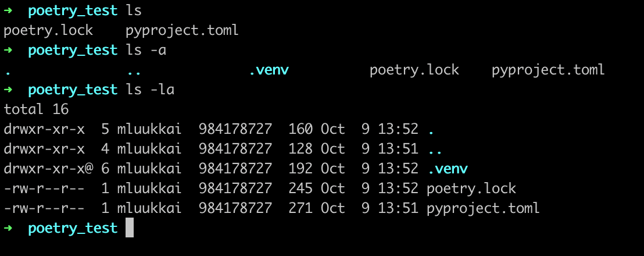Viewport: 644px width, 256px height.
Task: Click the cursor block at the last prompt
Action: point(129,227)
